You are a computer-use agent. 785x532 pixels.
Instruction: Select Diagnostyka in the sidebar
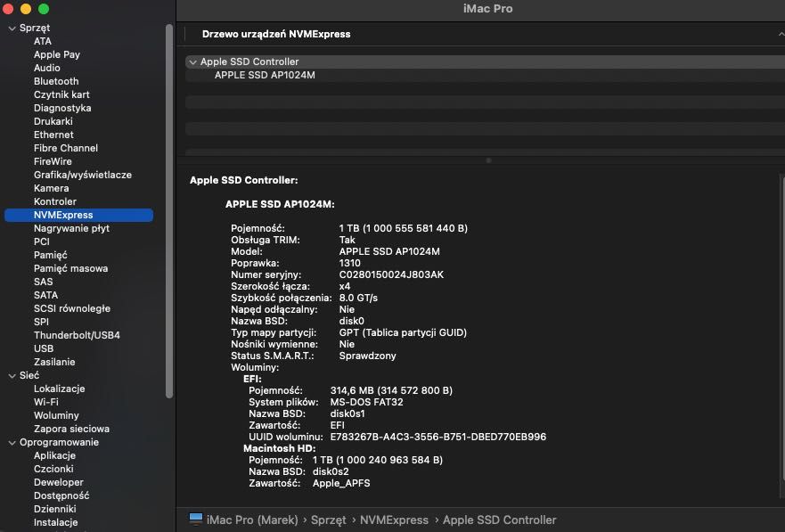[x=62, y=108]
